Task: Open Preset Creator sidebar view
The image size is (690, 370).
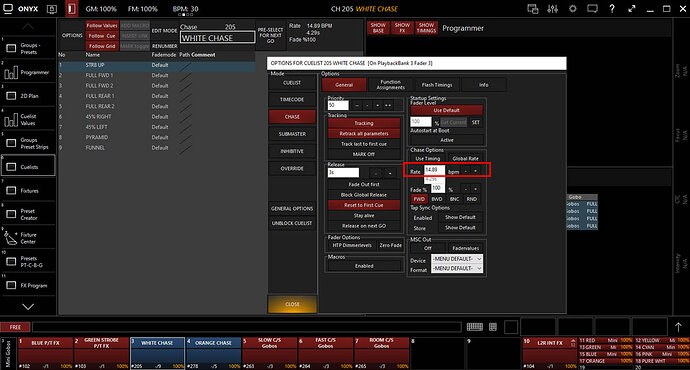Action: pyautogui.click(x=28, y=214)
